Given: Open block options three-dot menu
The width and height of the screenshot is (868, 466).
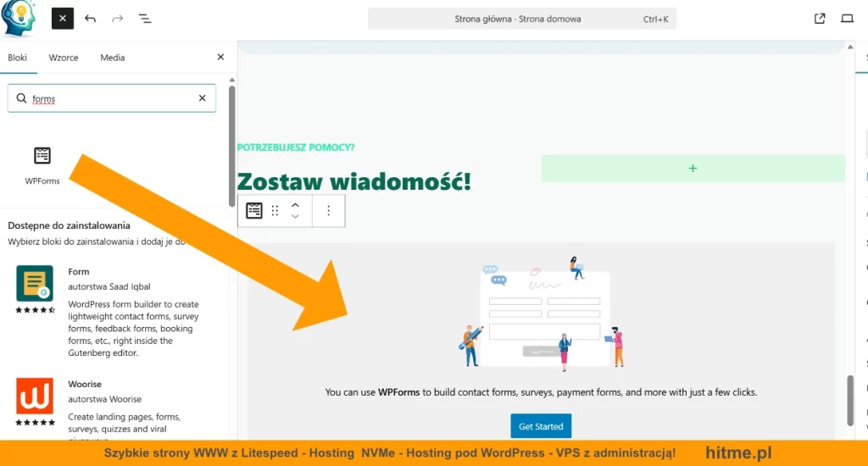Looking at the screenshot, I should click(x=328, y=210).
